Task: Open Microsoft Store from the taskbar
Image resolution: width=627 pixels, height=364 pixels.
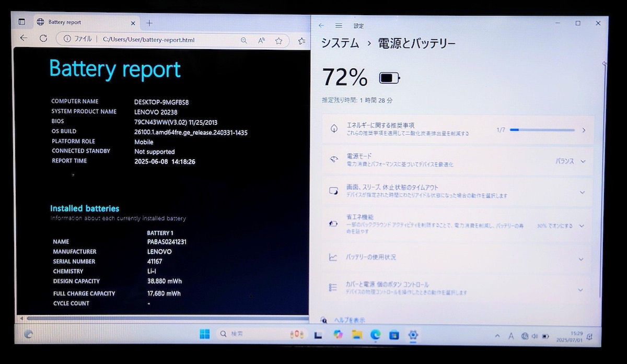Action: click(394, 335)
